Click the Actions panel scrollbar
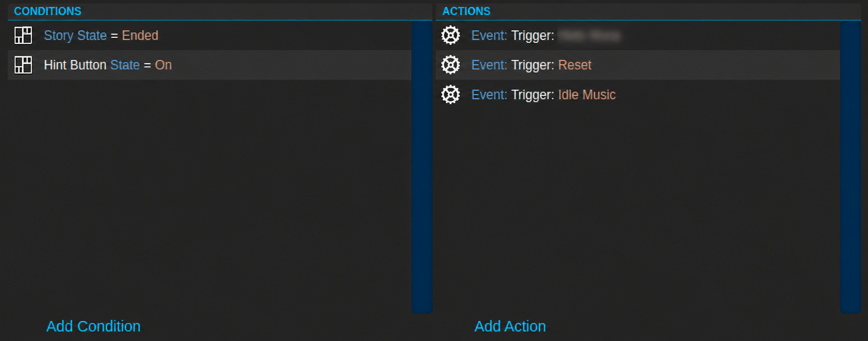The width and height of the screenshot is (868, 341). click(x=850, y=167)
